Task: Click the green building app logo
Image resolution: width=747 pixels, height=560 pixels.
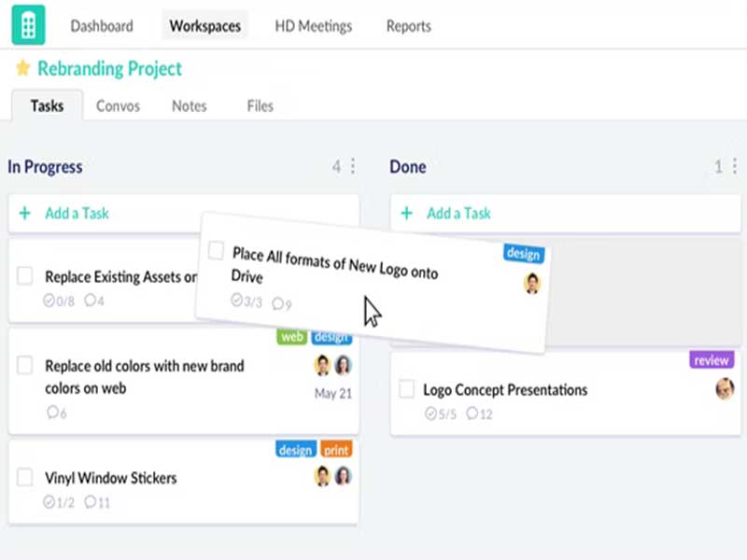Action: click(x=28, y=25)
